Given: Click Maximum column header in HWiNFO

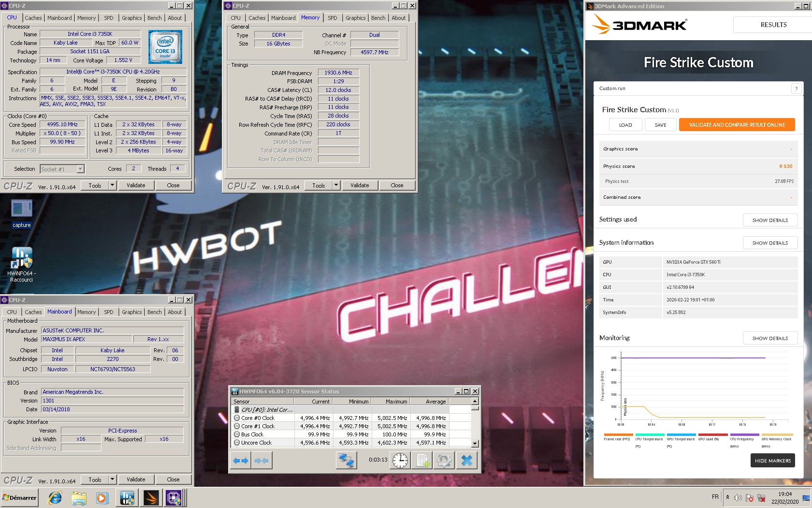Looking at the screenshot, I should 390,402.
